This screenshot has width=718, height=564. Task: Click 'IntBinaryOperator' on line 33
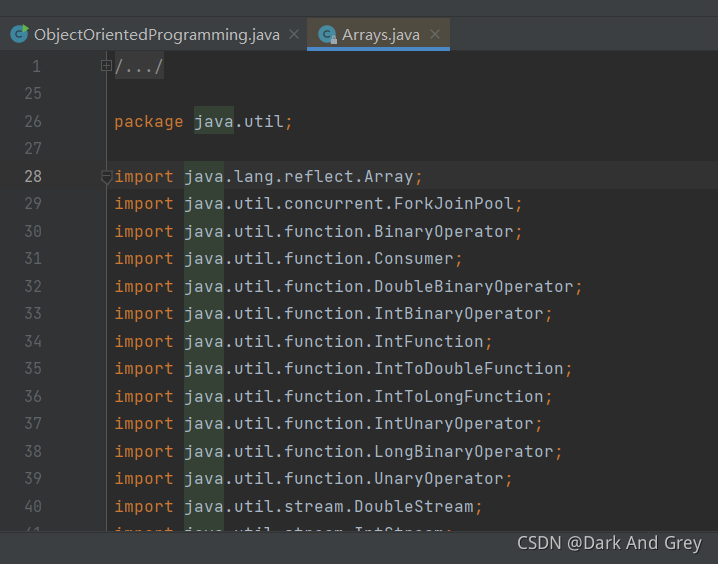(459, 314)
